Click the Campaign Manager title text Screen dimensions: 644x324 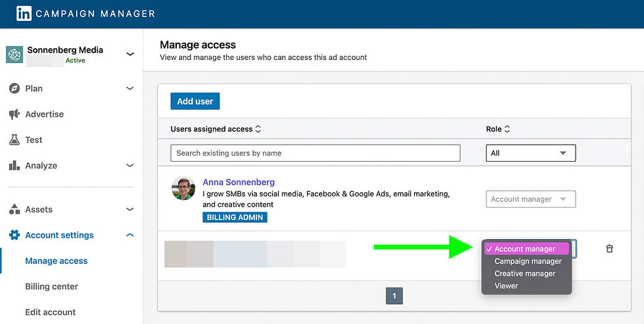coord(95,14)
